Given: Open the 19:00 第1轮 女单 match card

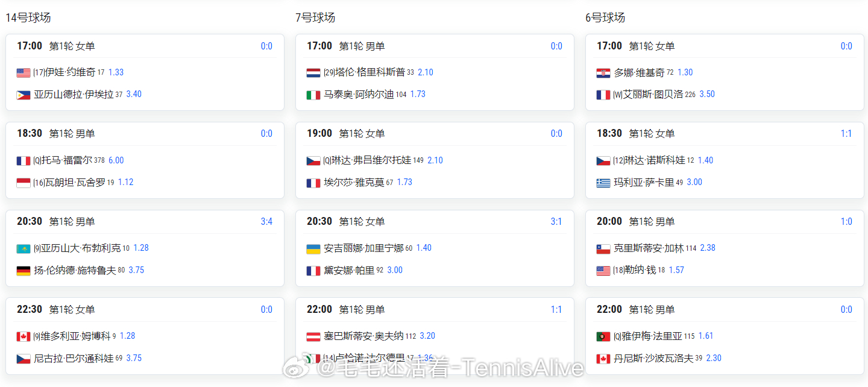Looking at the screenshot, I should coord(435,160).
